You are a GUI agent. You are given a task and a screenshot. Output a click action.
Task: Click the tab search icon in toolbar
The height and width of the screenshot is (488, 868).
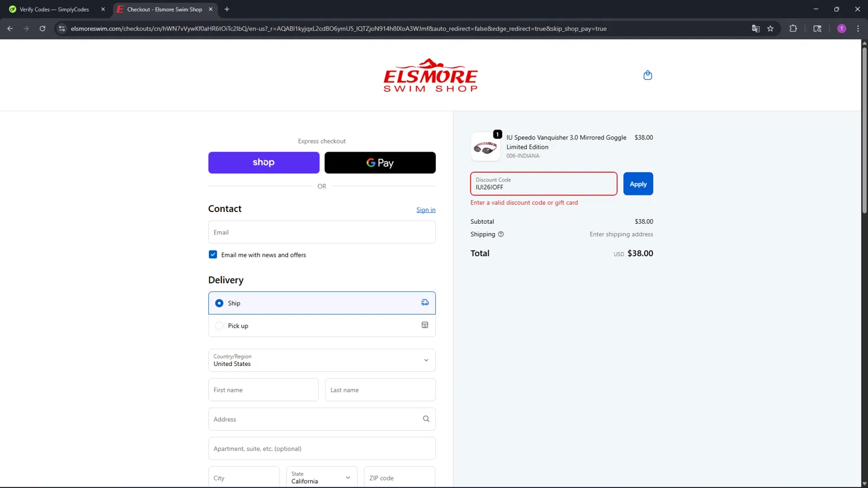[x=817, y=28]
